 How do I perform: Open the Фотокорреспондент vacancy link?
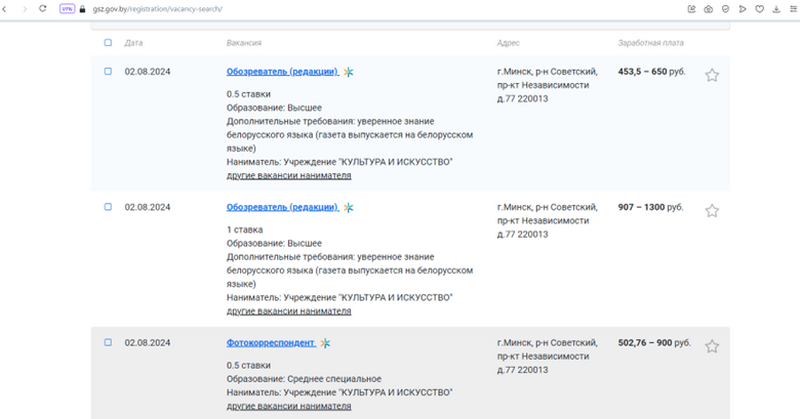(x=270, y=343)
